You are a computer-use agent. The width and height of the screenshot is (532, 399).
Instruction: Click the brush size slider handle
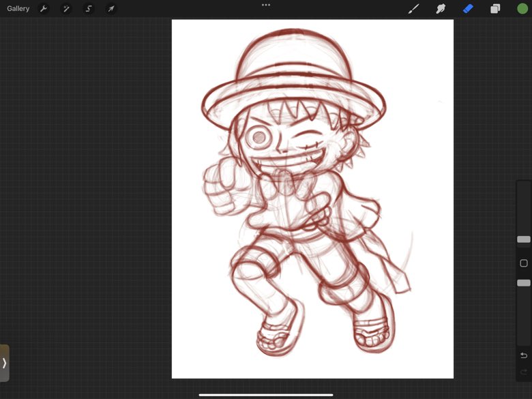click(x=524, y=239)
